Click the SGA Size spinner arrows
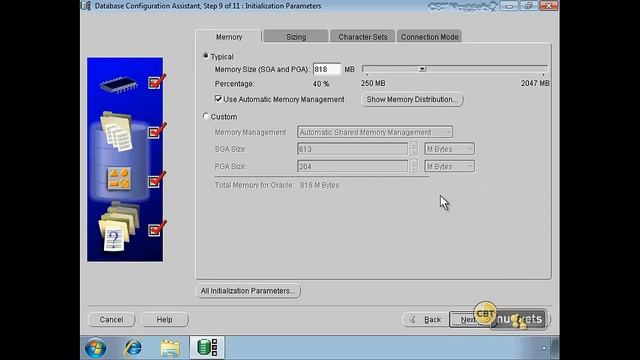Image resolution: width=640 pixels, height=360 pixels. click(x=414, y=149)
